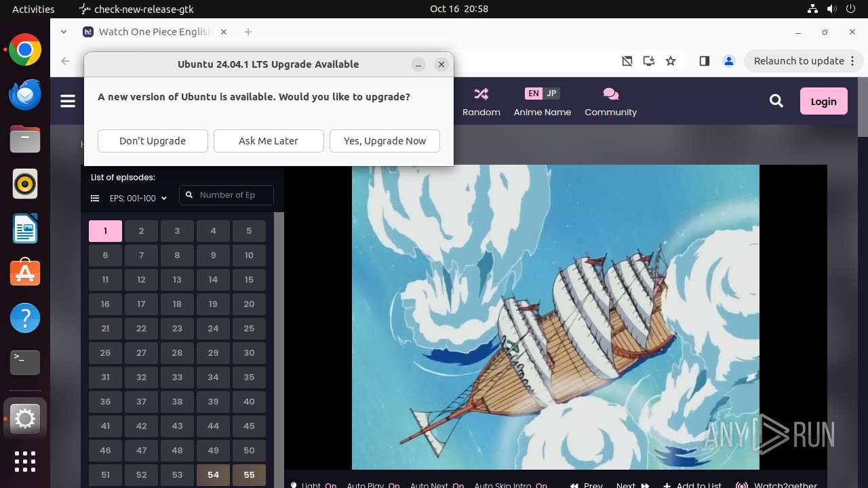The height and width of the screenshot is (488, 868).
Task: Click the Number of Ep search field
Action: (226, 195)
